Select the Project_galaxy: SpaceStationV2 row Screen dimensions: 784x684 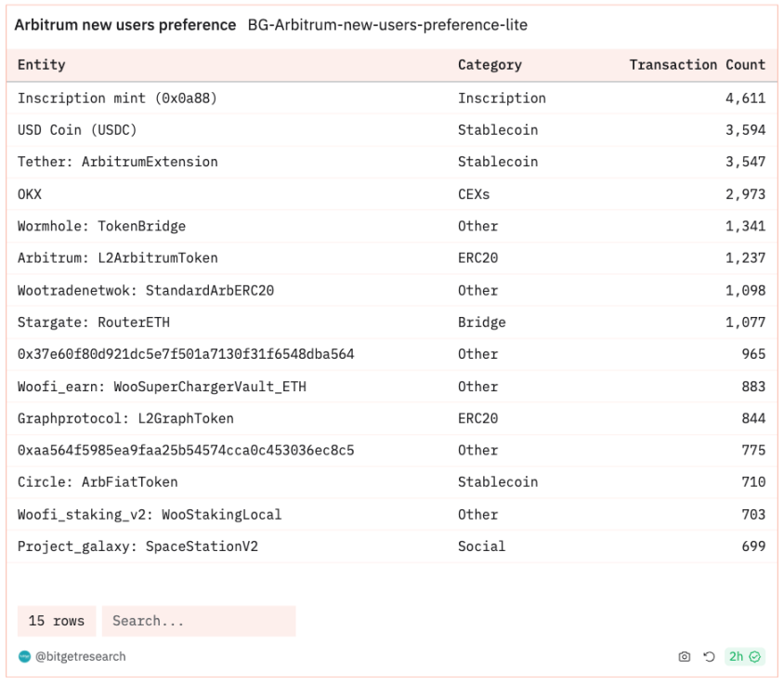click(x=137, y=546)
